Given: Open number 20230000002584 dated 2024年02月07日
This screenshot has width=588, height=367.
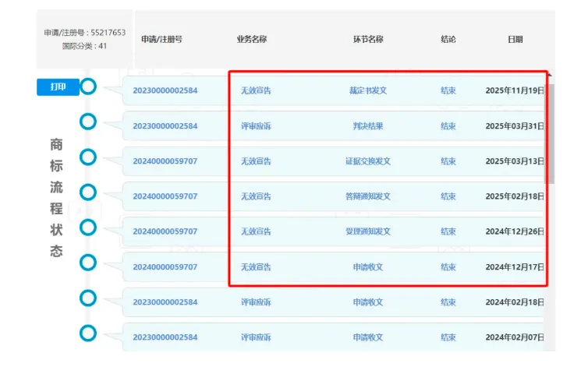Looking at the screenshot, I should tap(165, 337).
